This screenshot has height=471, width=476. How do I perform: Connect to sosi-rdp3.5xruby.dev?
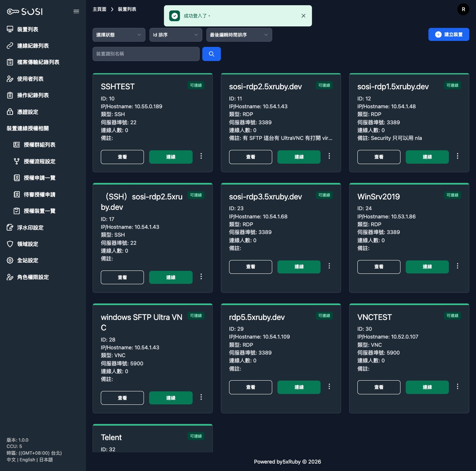tap(299, 267)
